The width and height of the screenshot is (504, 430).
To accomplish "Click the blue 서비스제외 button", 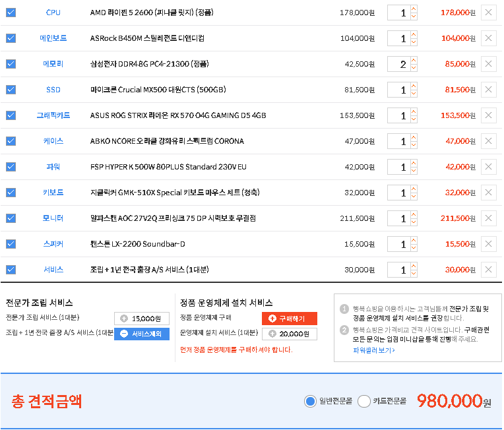I will pyautogui.click(x=142, y=334).
